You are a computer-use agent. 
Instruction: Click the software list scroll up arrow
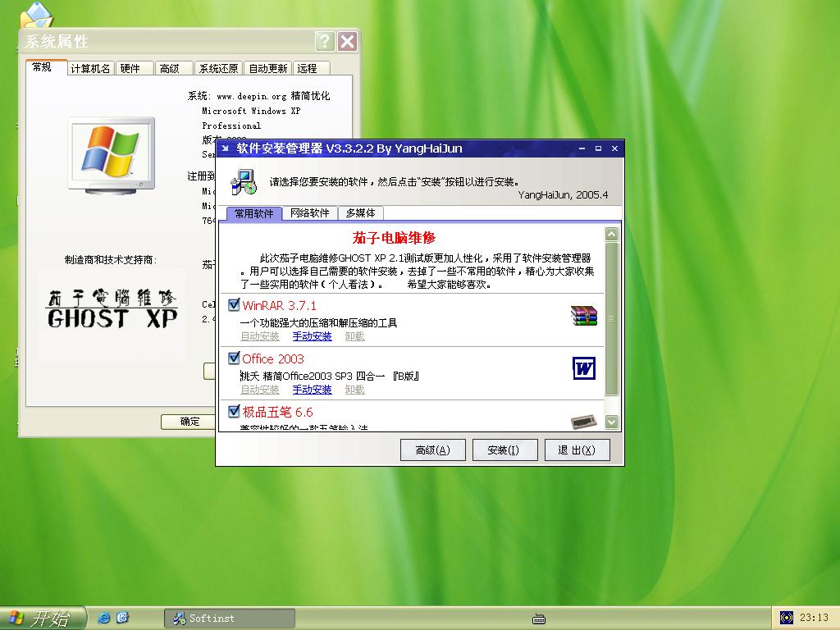pos(611,234)
